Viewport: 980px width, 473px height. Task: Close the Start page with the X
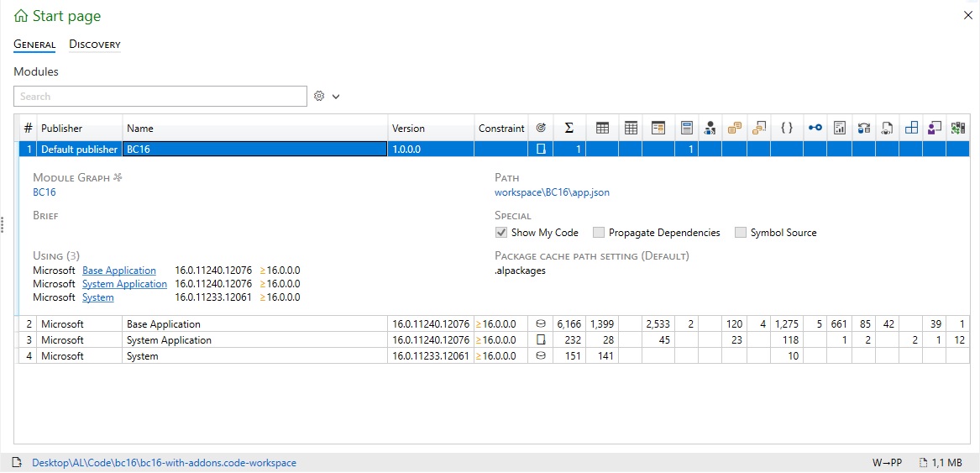pos(967,16)
